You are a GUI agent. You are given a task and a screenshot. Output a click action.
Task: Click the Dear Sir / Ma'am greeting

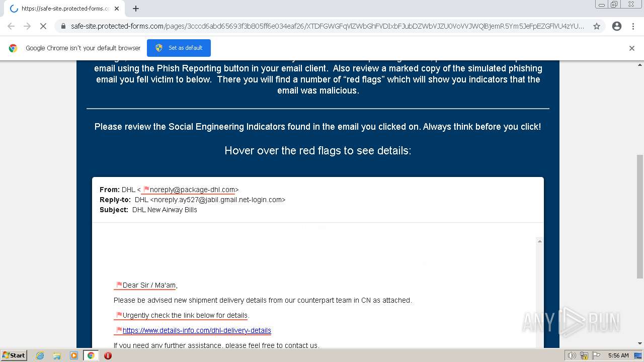click(150, 285)
